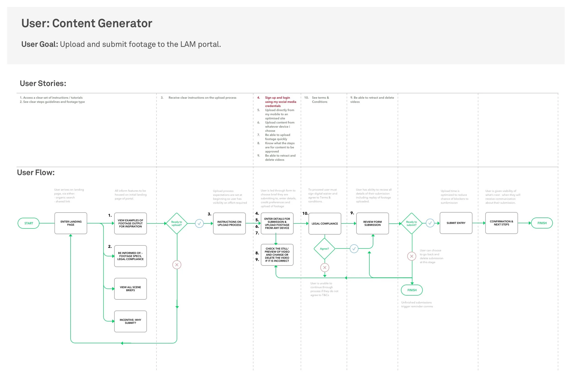This screenshot has height=392, width=572.
Task: Click checkmark circle after Ready to upload
Action: tap(199, 223)
